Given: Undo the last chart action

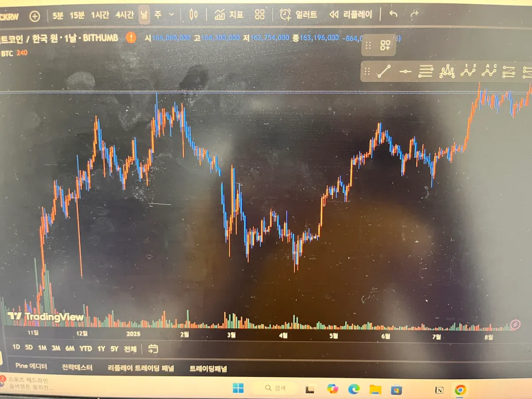Looking at the screenshot, I should (x=393, y=15).
